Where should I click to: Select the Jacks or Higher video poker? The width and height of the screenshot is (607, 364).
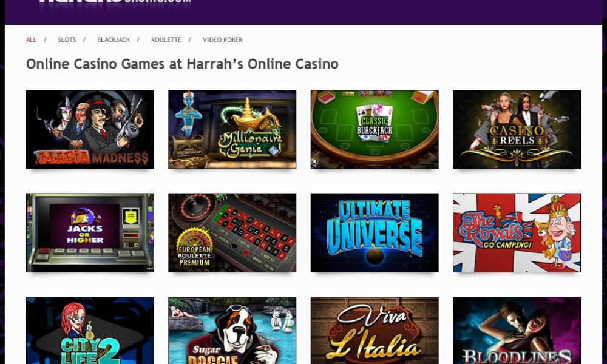90,233
